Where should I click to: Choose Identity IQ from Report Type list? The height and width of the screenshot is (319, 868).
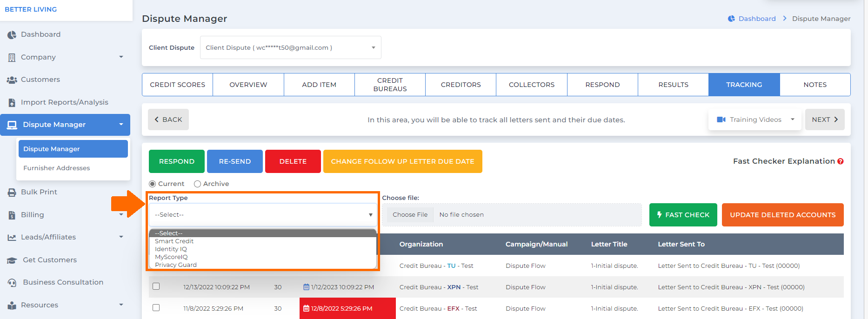(x=171, y=249)
